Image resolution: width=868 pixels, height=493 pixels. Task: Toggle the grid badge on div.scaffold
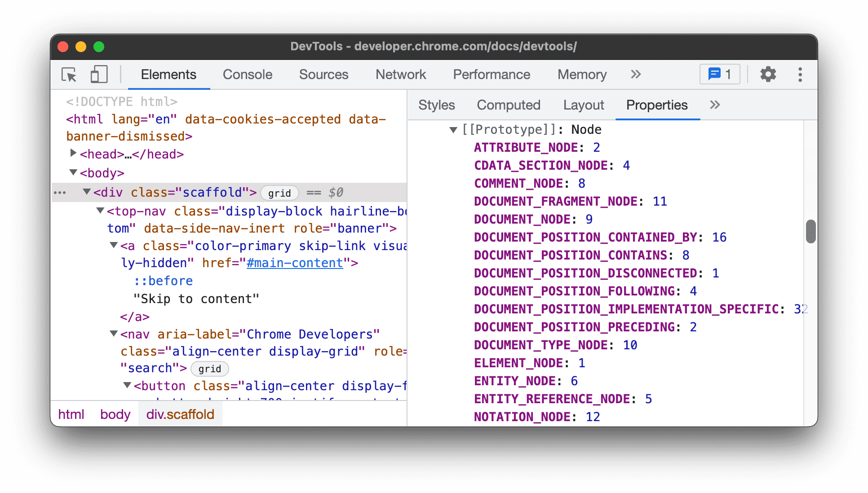tap(279, 192)
